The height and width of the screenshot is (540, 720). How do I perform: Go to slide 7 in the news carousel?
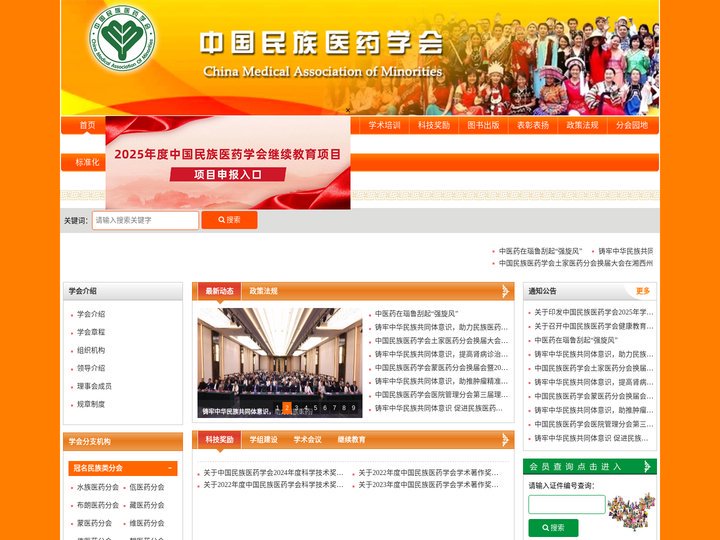[334, 408]
